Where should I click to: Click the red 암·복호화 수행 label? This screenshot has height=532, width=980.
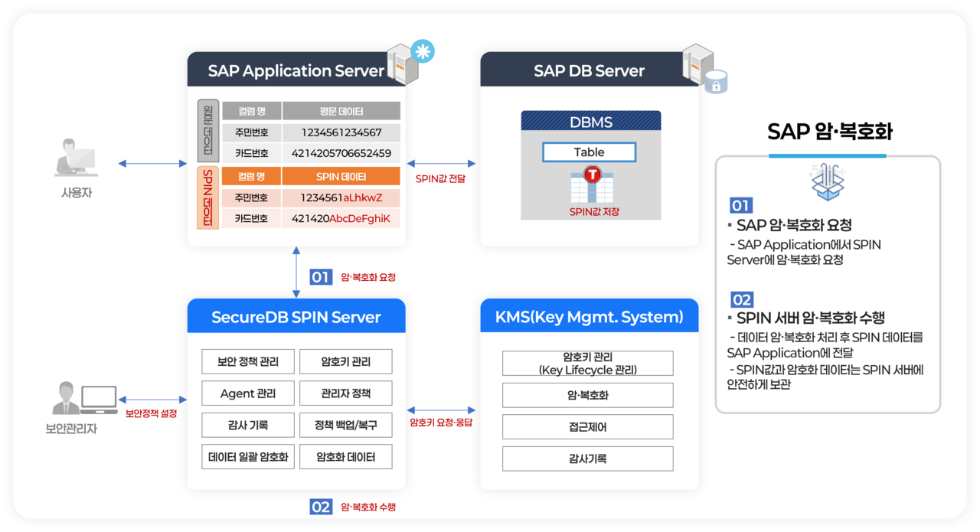(368, 507)
